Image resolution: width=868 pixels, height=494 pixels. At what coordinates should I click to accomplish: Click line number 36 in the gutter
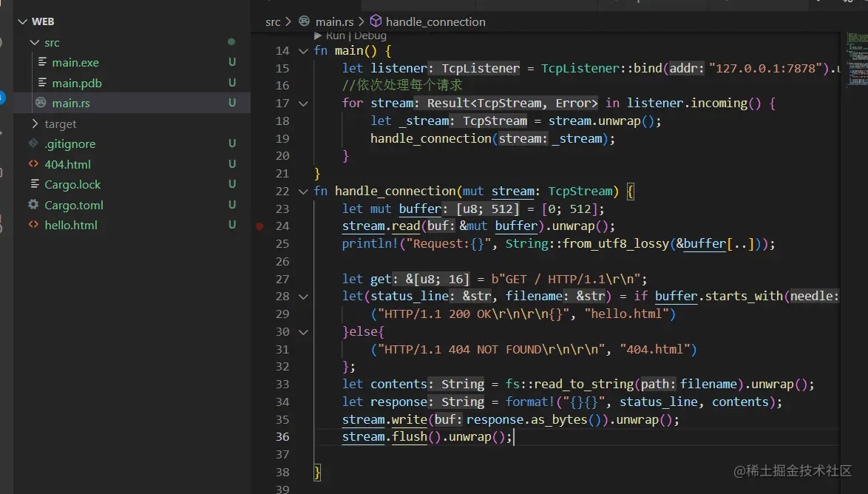pyautogui.click(x=282, y=436)
